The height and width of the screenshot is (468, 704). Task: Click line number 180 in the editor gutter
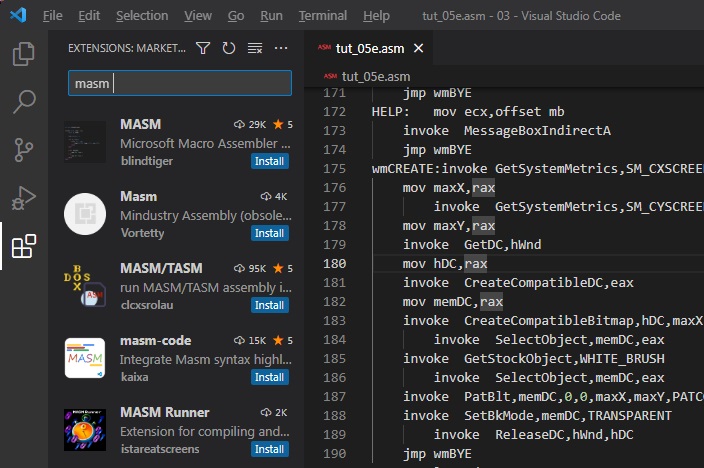334,264
